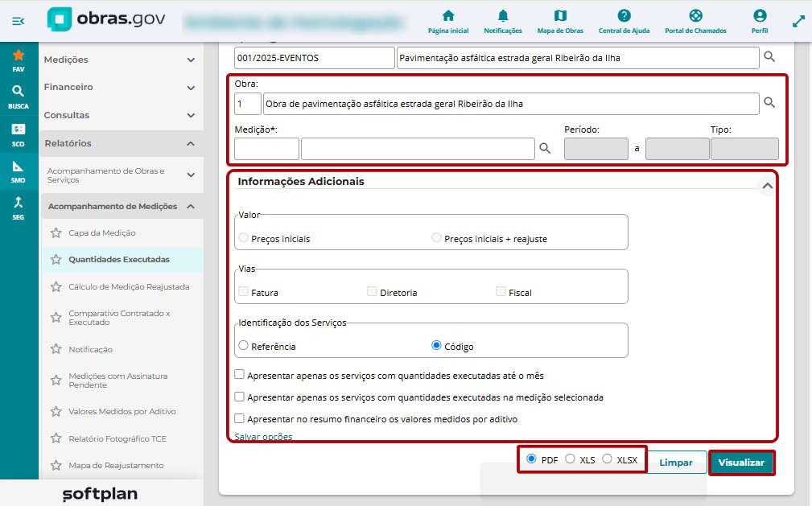Toggle the hamburger sidebar menu icon
The width and height of the screenshot is (812, 506).
click(19, 21)
